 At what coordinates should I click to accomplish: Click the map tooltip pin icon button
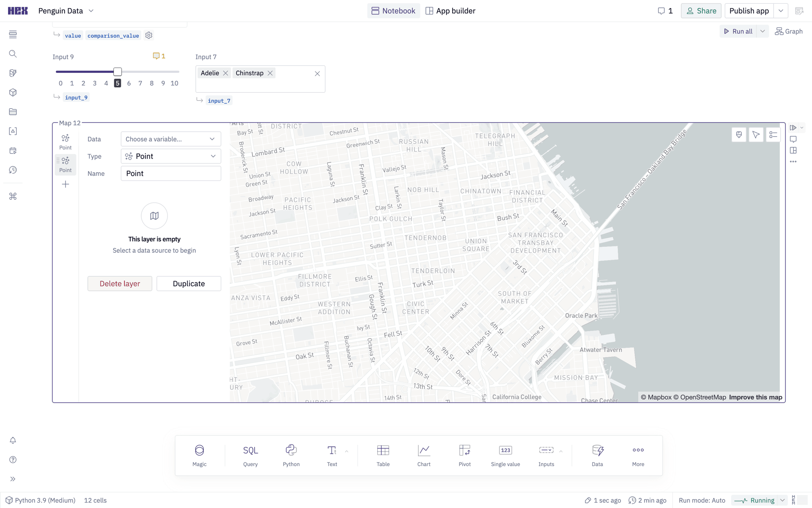click(x=739, y=135)
